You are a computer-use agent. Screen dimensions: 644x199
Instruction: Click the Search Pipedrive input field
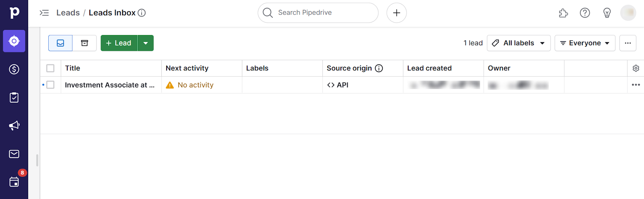pos(322,13)
